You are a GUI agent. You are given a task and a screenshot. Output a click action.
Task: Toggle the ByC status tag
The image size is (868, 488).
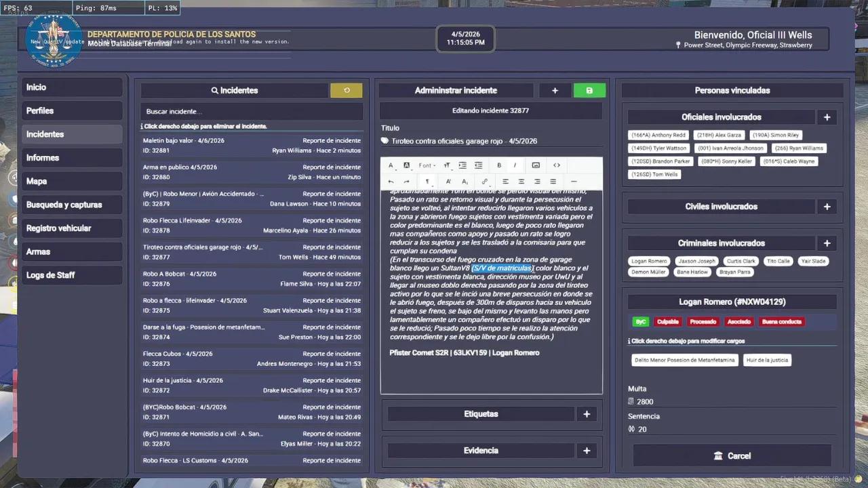point(640,322)
